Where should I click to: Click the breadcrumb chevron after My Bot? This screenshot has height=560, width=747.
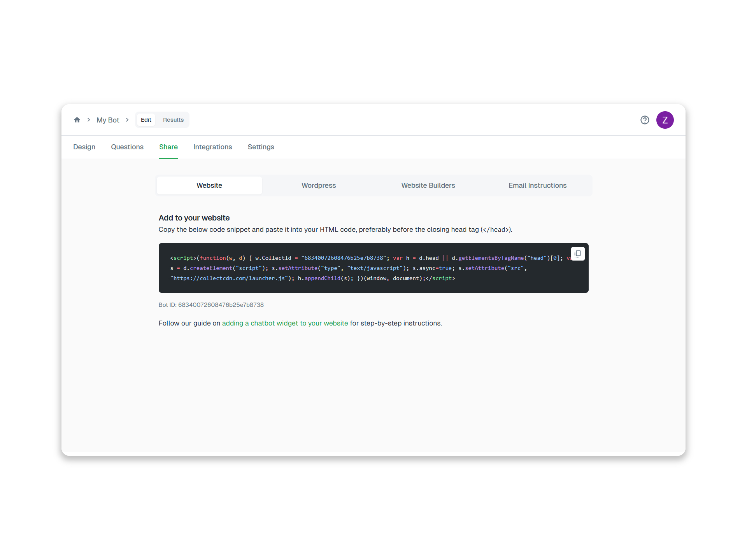coord(127,120)
